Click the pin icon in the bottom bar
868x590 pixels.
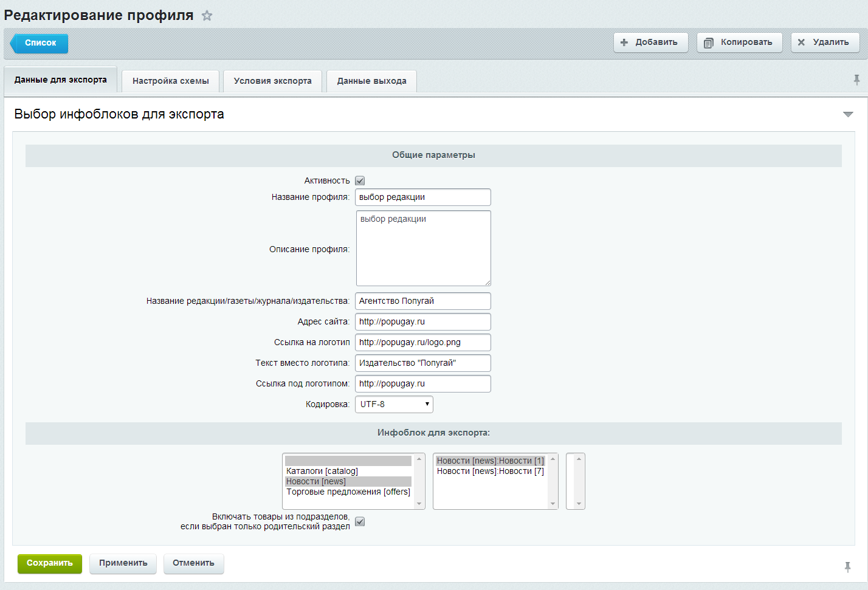coord(847,567)
